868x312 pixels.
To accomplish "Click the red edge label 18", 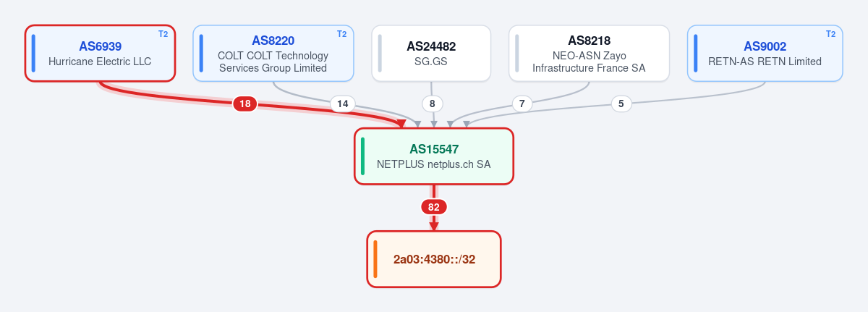I will point(245,104).
